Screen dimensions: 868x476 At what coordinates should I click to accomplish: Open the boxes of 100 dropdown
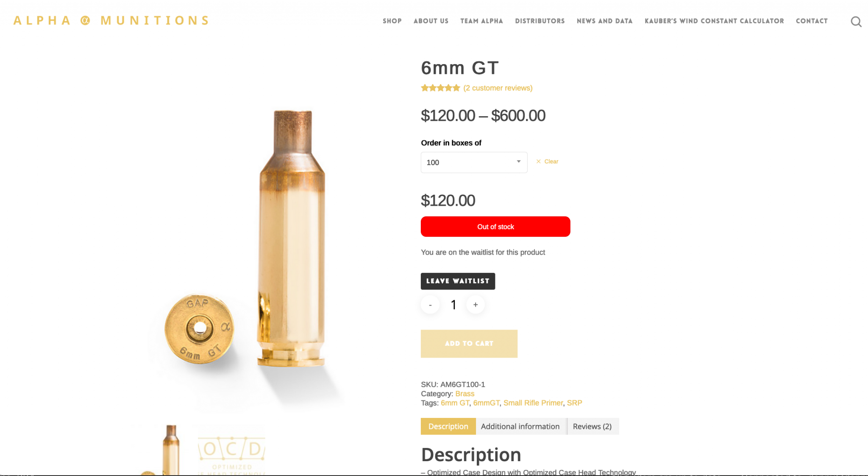coord(474,162)
